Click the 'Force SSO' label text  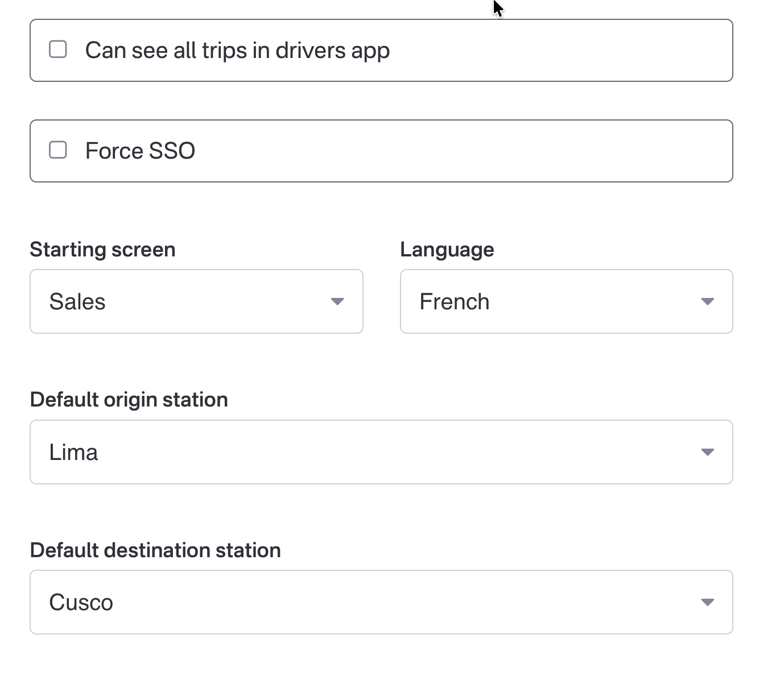(x=140, y=151)
